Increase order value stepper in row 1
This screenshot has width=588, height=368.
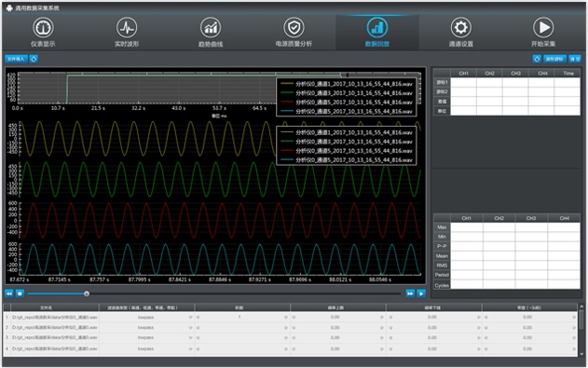tap(286, 317)
